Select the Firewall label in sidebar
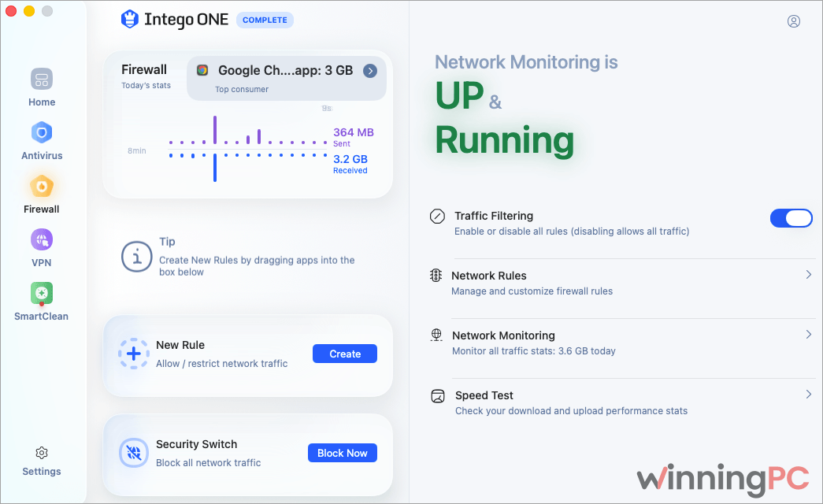 point(42,209)
